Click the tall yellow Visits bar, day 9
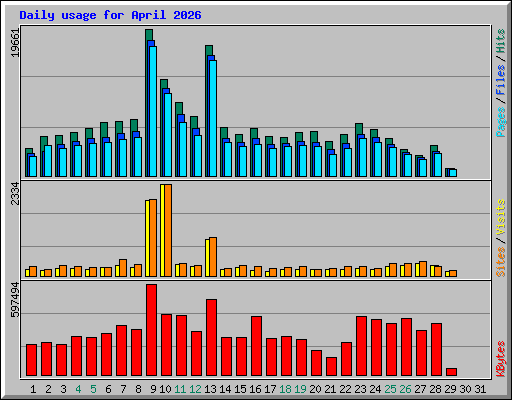The width and height of the screenshot is (512, 400). point(147,238)
